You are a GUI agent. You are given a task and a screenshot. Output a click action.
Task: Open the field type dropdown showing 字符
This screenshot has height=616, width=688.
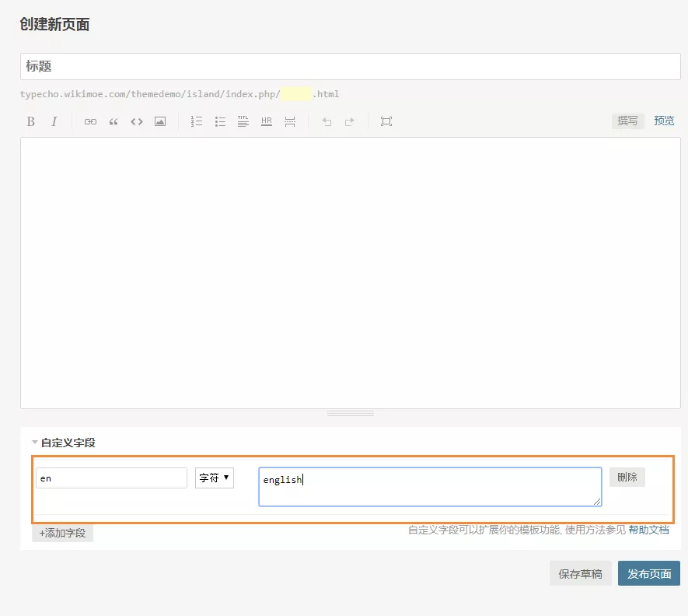tap(214, 478)
